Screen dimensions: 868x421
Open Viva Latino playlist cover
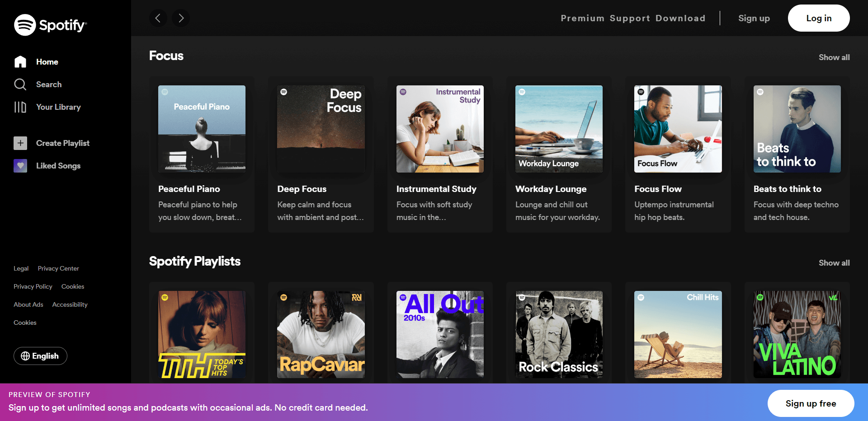point(797,334)
